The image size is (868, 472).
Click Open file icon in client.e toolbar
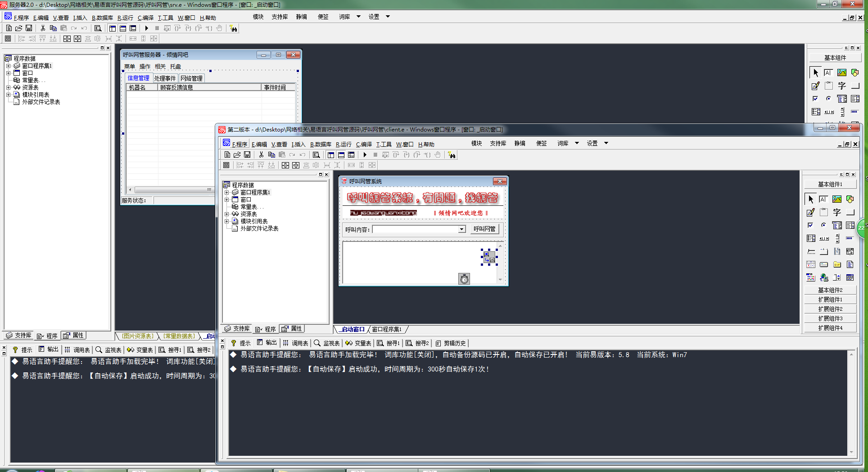pyautogui.click(x=237, y=155)
